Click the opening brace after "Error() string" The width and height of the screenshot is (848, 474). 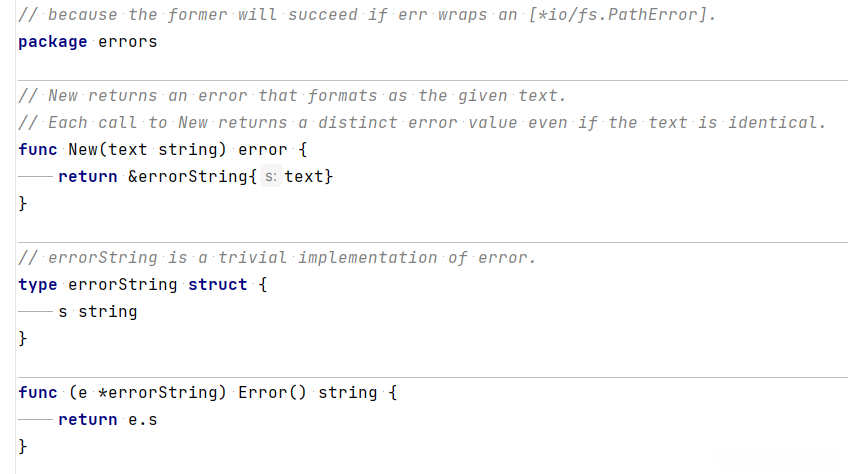coord(393,393)
